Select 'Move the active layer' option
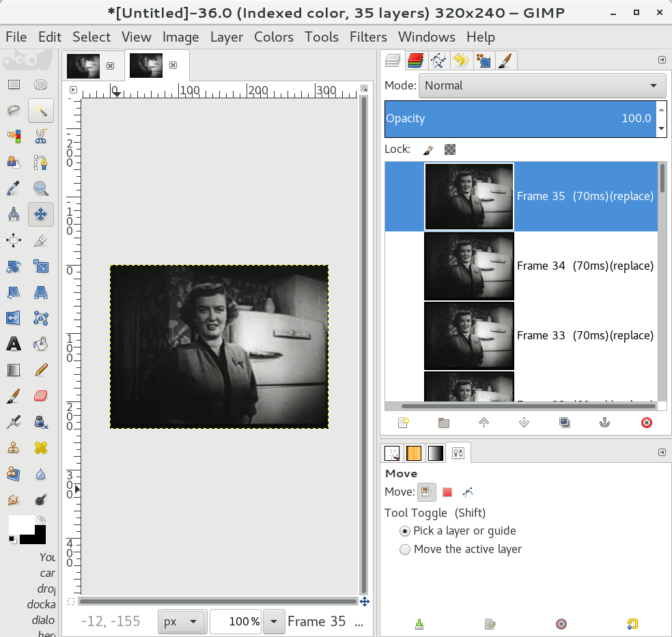This screenshot has width=672, height=637. (x=405, y=549)
